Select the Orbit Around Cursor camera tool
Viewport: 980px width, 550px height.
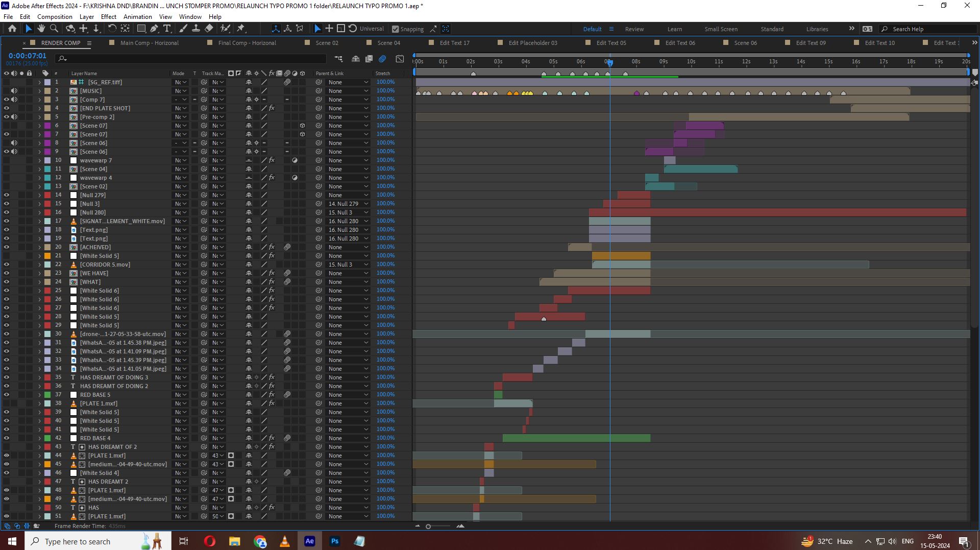click(70, 29)
